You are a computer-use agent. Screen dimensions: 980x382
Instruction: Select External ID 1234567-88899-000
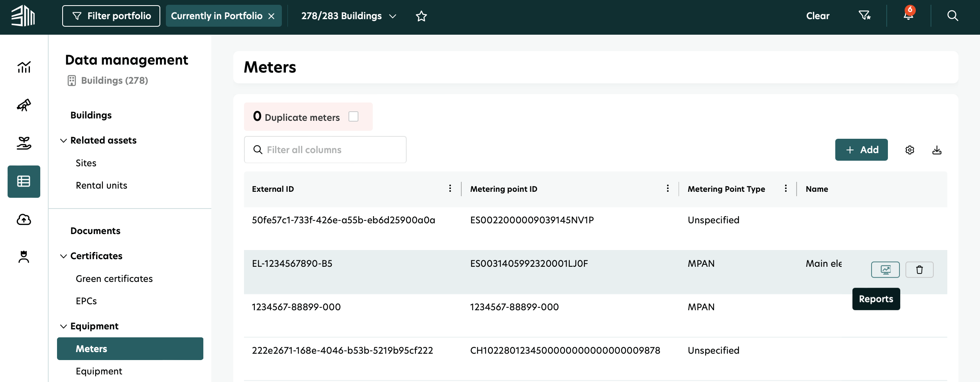(x=296, y=307)
